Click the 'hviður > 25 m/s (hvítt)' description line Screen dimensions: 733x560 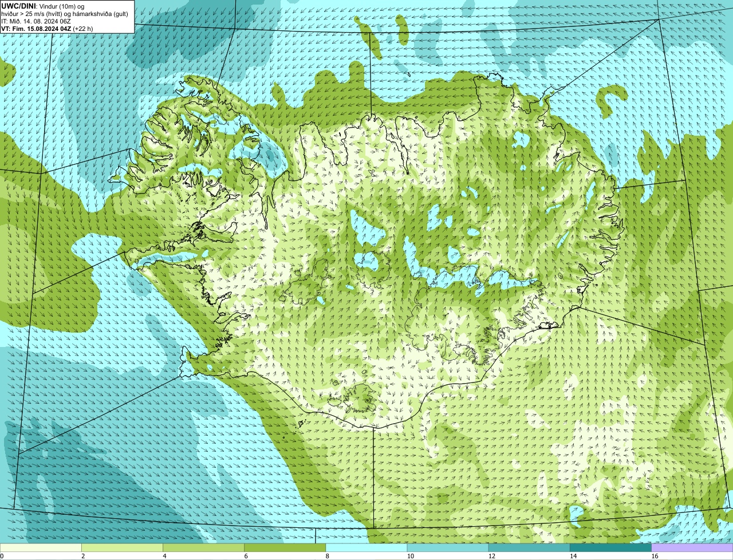click(64, 14)
